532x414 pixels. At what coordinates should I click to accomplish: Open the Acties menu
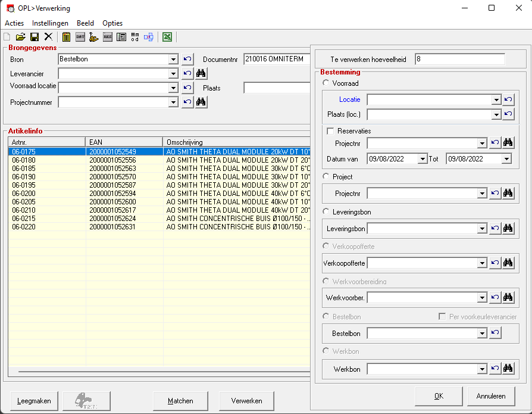(14, 23)
